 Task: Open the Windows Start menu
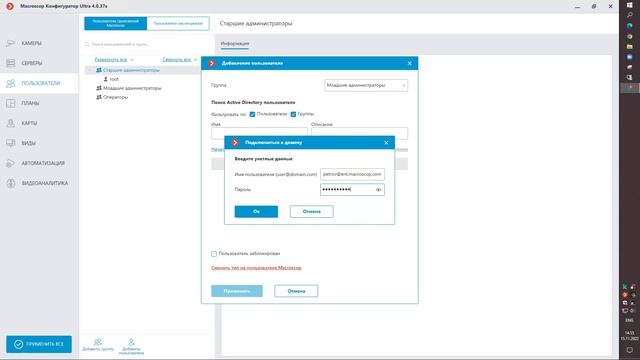point(629,4)
